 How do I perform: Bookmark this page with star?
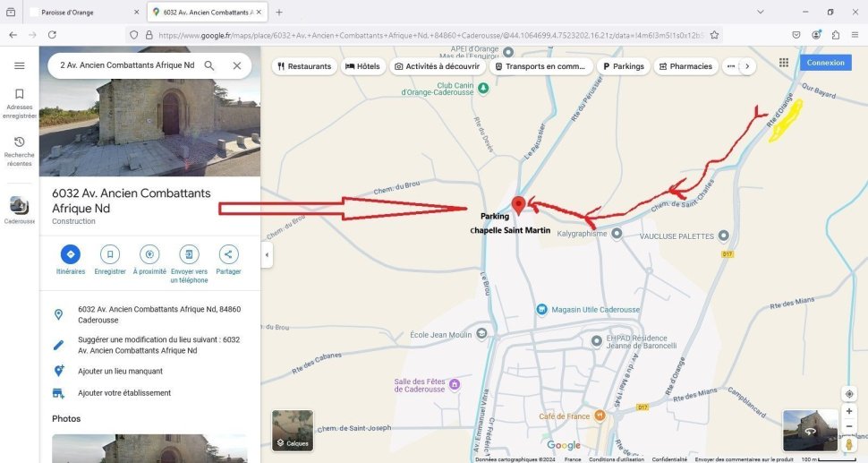click(x=714, y=35)
